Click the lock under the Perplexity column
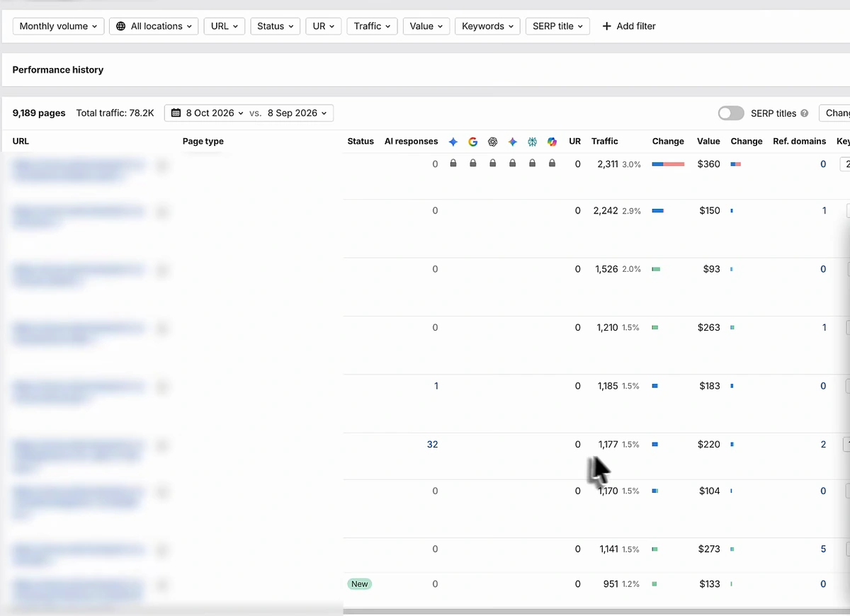Image resolution: width=850 pixels, height=616 pixels. [532, 164]
